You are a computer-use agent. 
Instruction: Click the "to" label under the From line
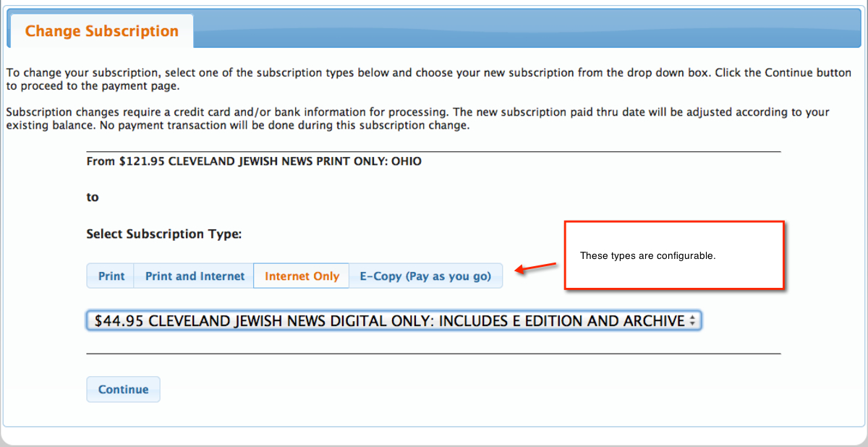point(93,197)
